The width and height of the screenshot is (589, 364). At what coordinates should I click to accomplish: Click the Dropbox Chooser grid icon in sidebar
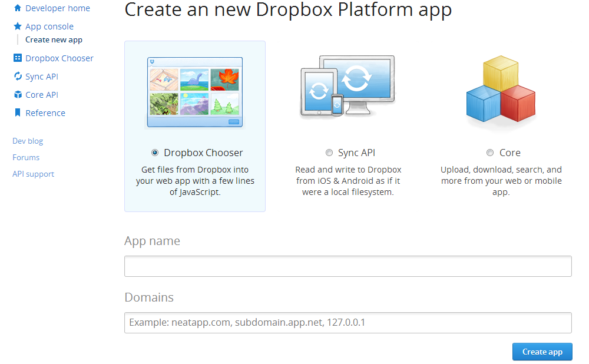(x=17, y=58)
